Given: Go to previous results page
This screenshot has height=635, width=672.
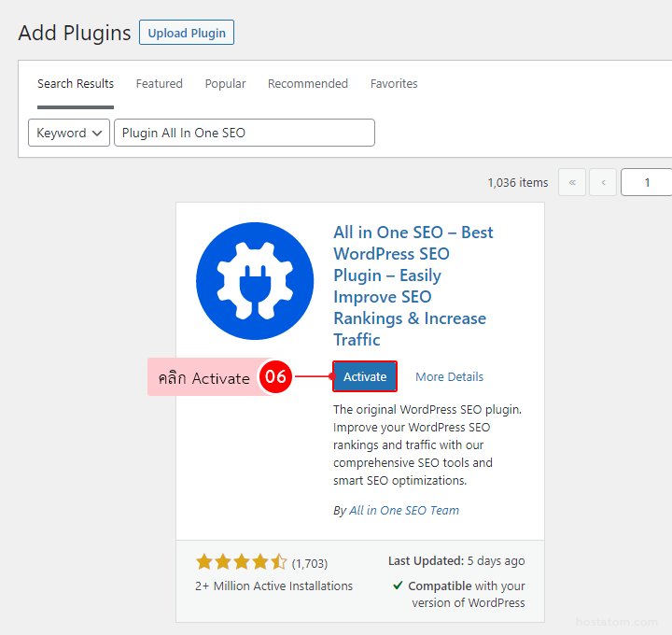Looking at the screenshot, I should [x=603, y=182].
